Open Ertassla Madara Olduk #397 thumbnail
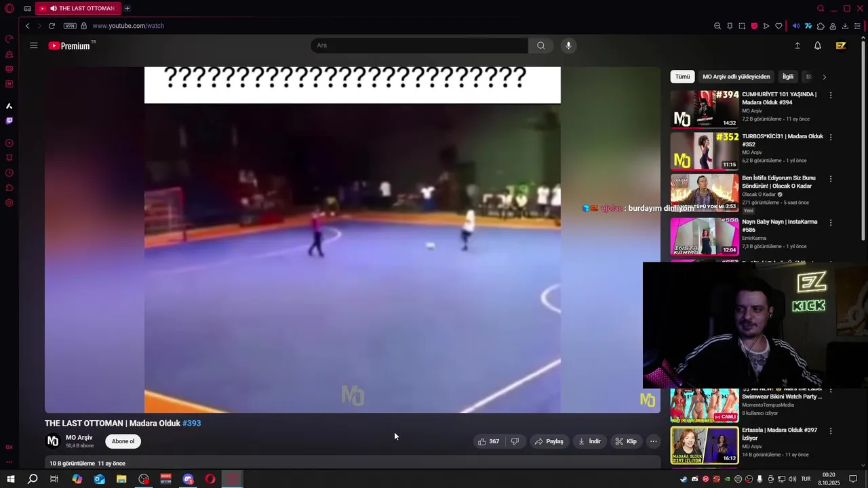Image resolution: width=868 pixels, height=488 pixels. tap(705, 445)
